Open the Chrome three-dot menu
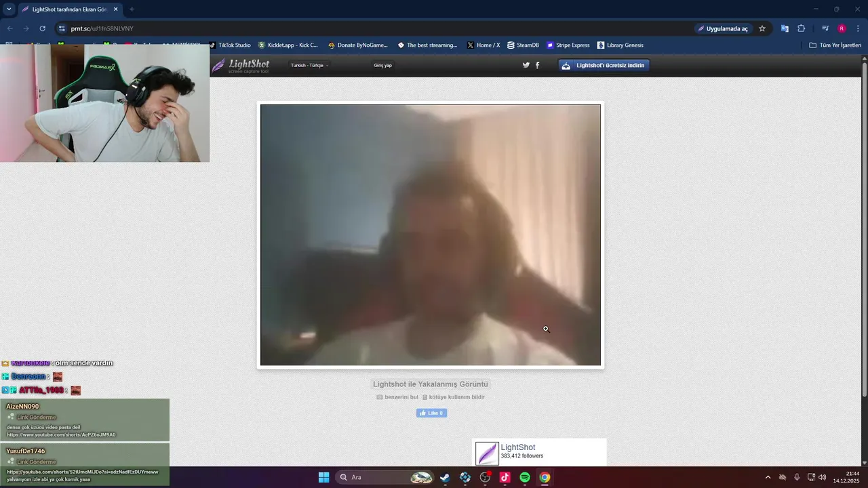868x488 pixels. [x=859, y=28]
